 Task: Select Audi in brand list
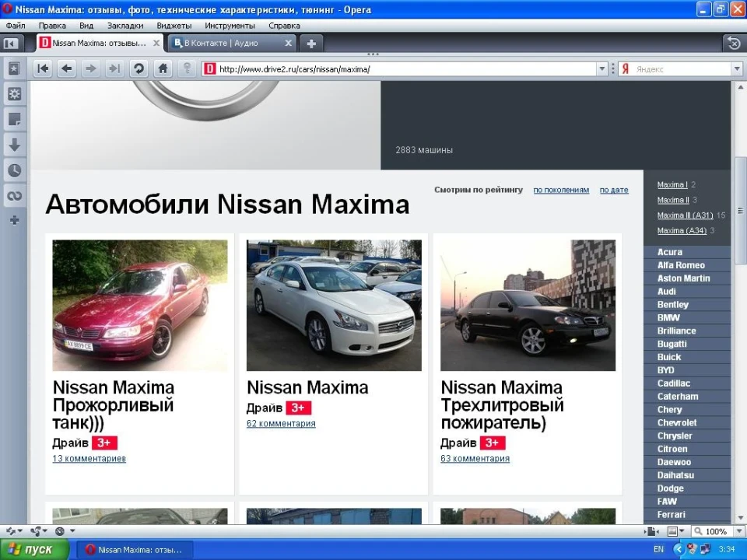(667, 292)
